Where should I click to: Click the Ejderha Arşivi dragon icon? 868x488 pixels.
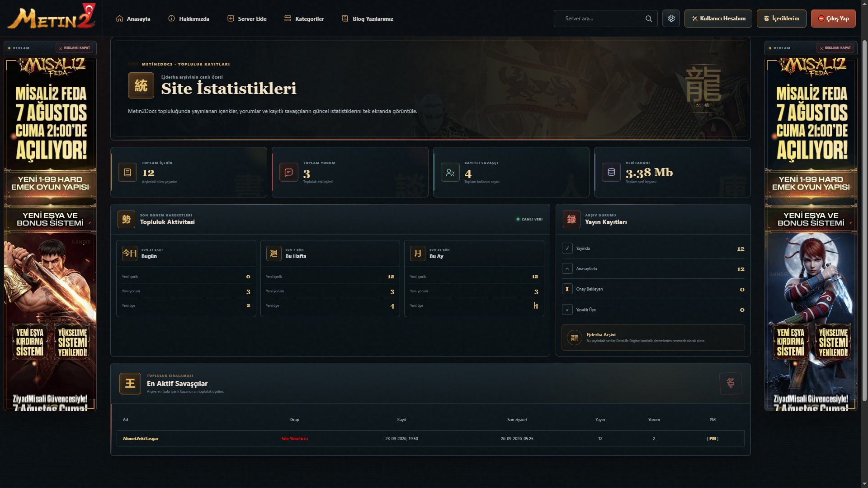pyautogui.click(x=575, y=338)
